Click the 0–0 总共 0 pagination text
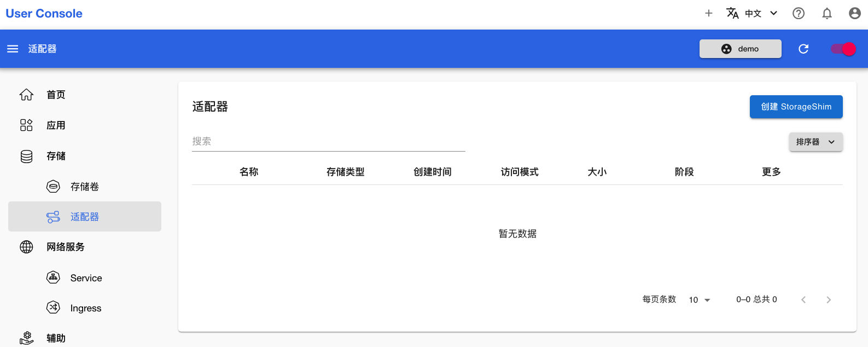 (x=756, y=299)
